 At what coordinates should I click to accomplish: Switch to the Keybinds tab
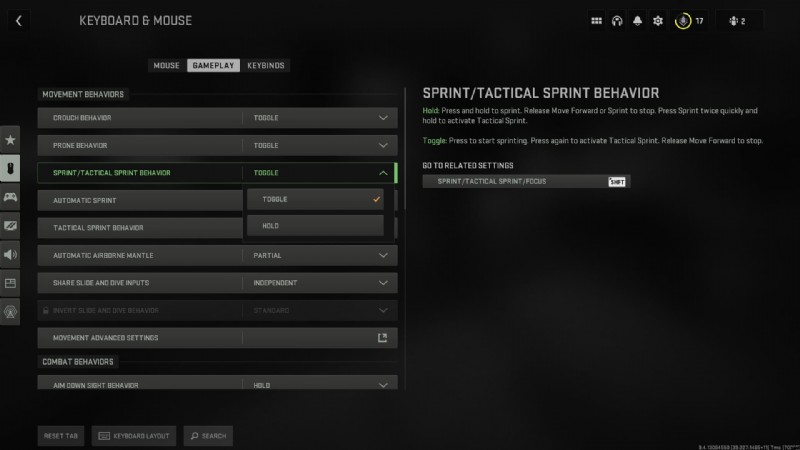[x=266, y=66]
